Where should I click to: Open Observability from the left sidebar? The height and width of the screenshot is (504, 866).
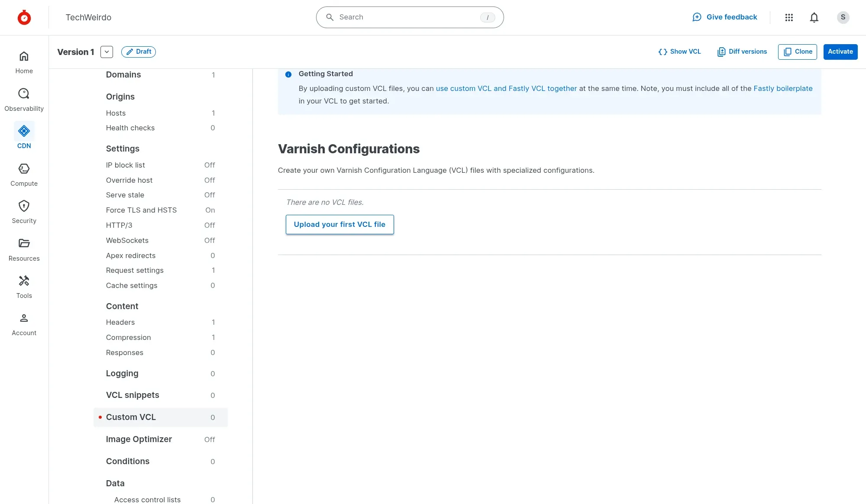pos(24,100)
